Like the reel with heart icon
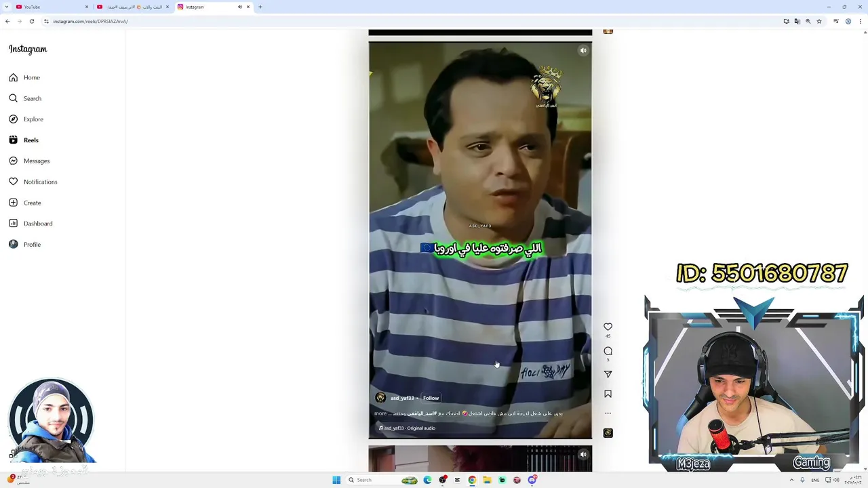This screenshot has height=488, width=868. pyautogui.click(x=608, y=327)
